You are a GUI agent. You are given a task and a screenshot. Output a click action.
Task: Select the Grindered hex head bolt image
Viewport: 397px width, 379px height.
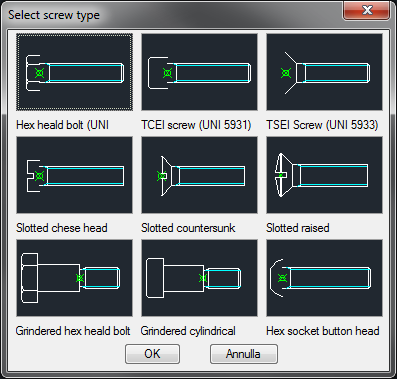74,278
